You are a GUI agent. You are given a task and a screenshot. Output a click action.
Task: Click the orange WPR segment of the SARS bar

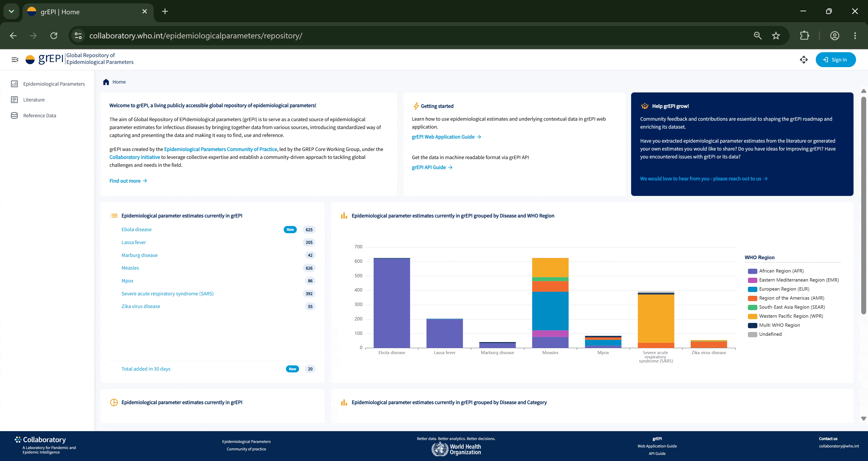(x=656, y=319)
